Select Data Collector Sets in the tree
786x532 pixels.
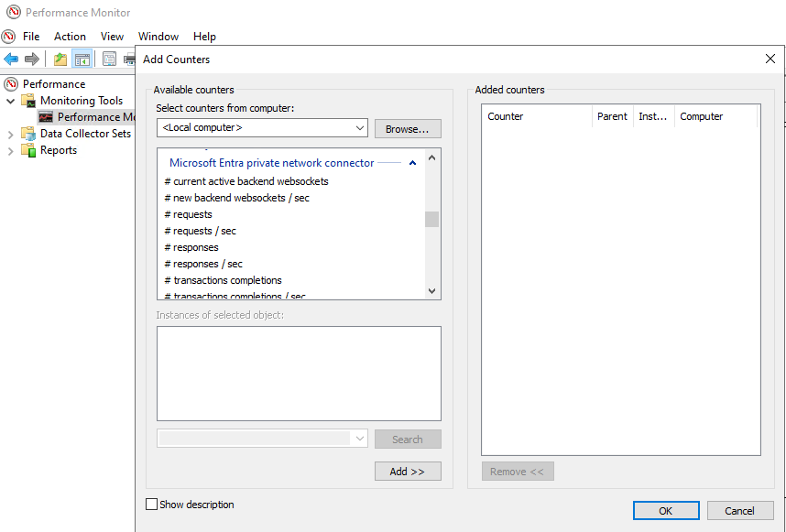(86, 134)
